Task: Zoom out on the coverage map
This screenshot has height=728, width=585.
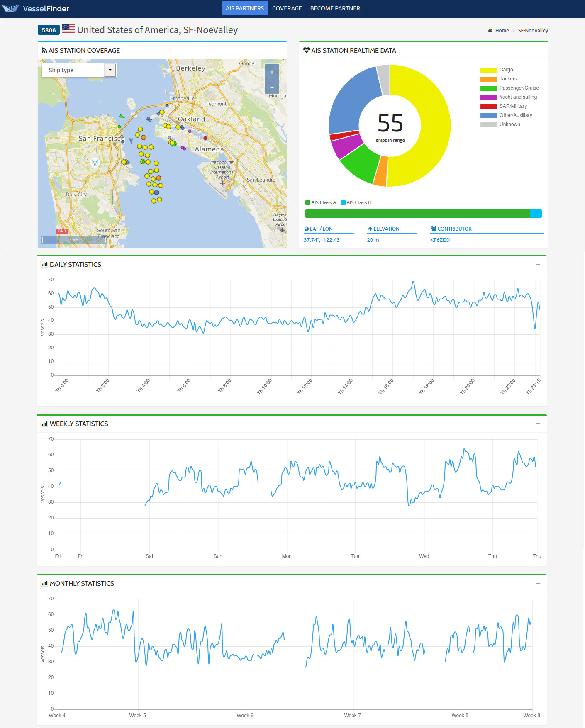Action: click(272, 87)
